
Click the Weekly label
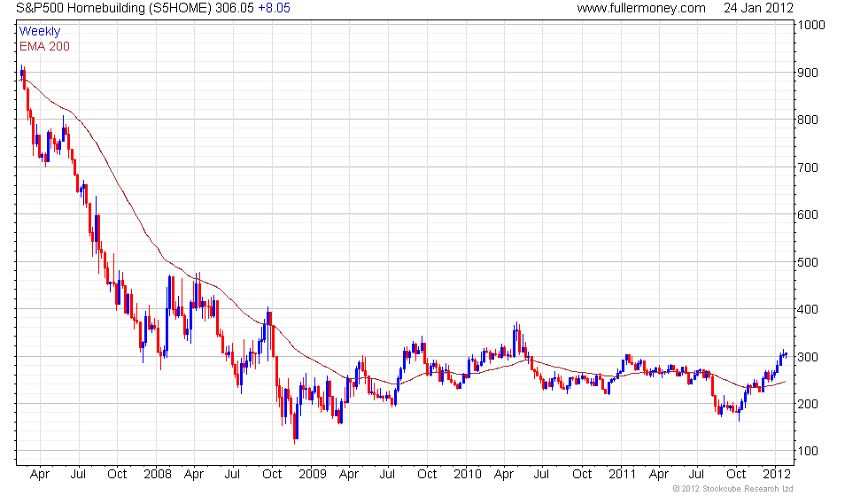pos(40,32)
